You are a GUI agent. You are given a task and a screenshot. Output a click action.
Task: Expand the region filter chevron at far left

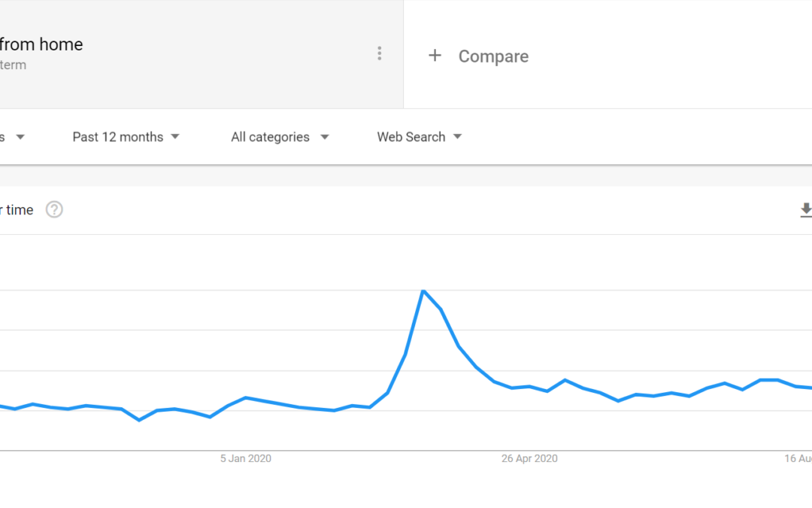(x=20, y=137)
